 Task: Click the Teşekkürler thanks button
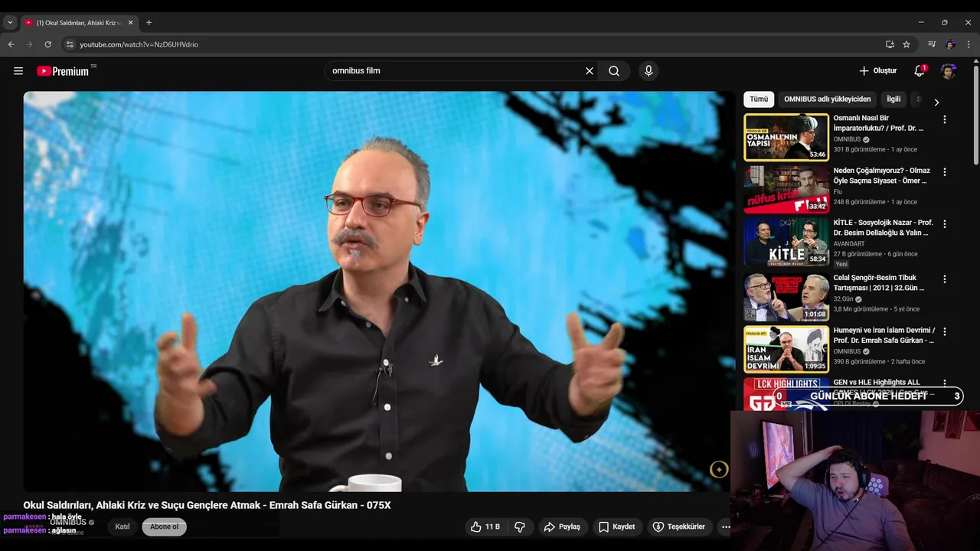[x=678, y=527]
